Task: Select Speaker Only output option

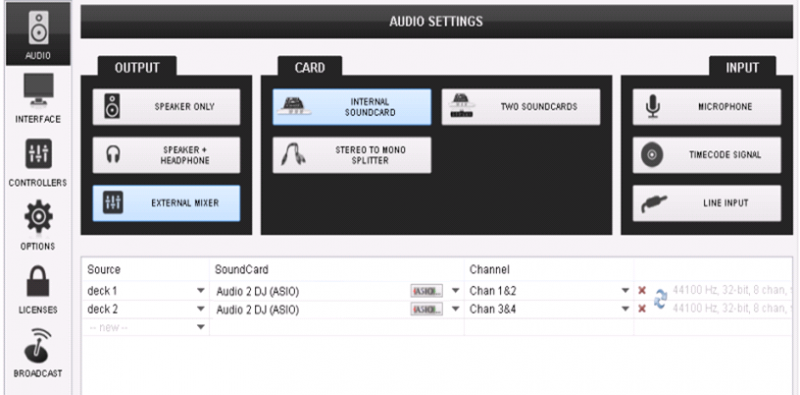Action: (x=166, y=107)
